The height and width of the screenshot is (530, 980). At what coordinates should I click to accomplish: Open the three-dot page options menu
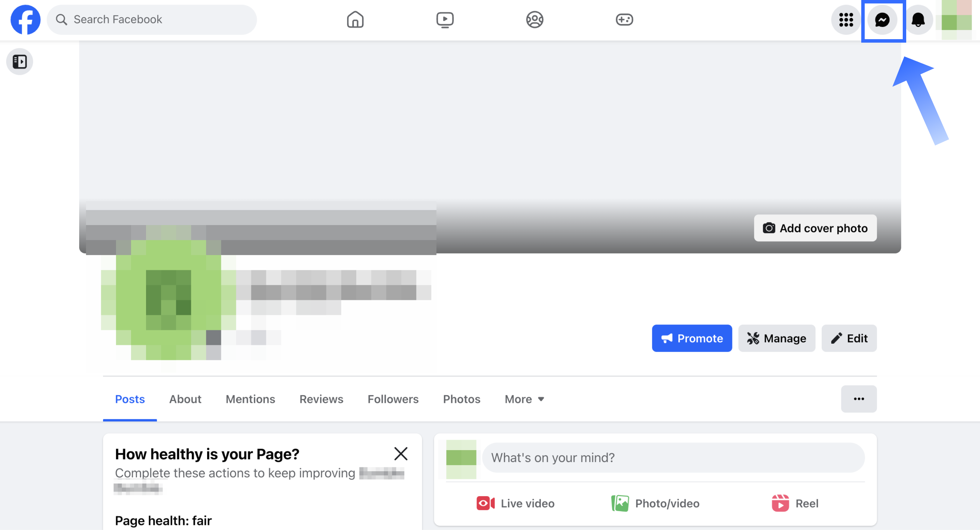coord(859,399)
